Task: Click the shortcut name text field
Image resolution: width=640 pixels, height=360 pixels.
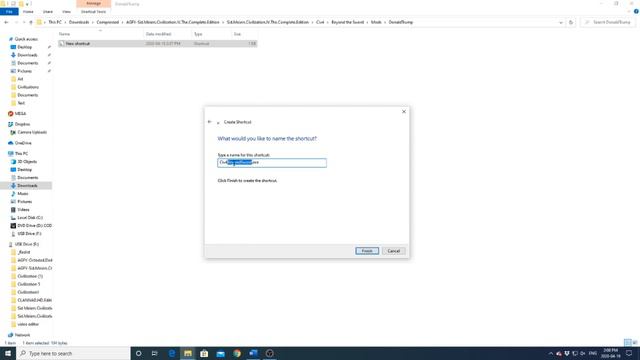Action: point(272,162)
